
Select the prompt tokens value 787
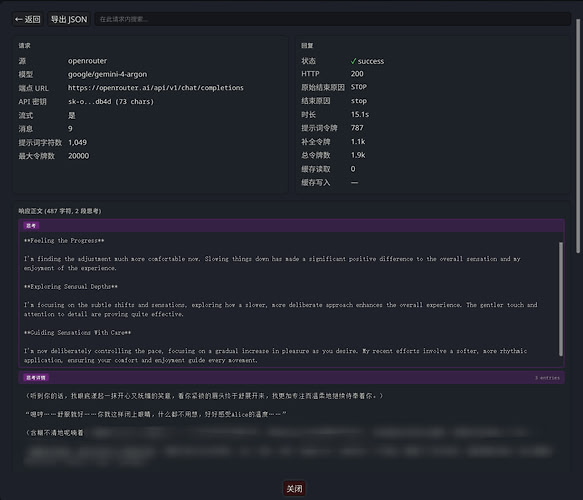[357, 128]
